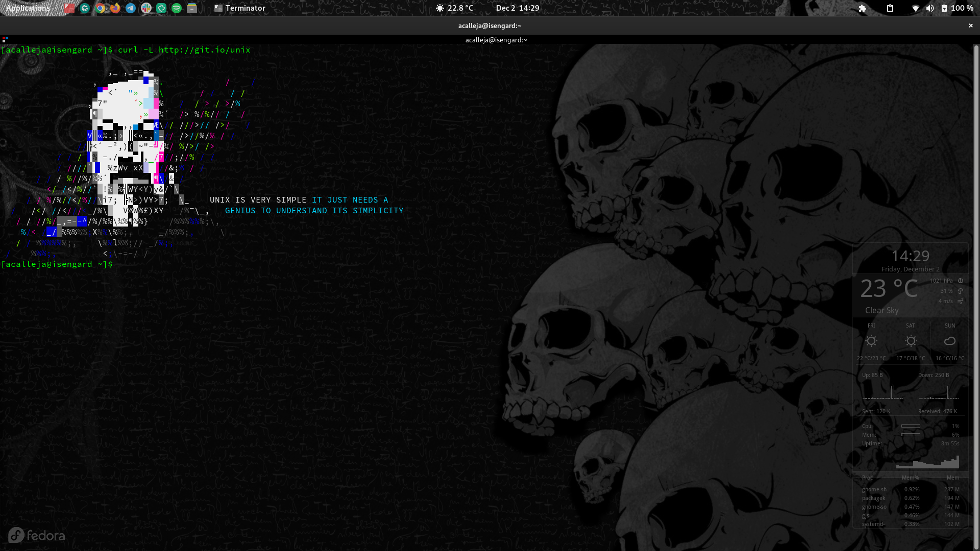Launch Spotify from the top bar
Screen dimensions: 980x551
tap(177, 8)
